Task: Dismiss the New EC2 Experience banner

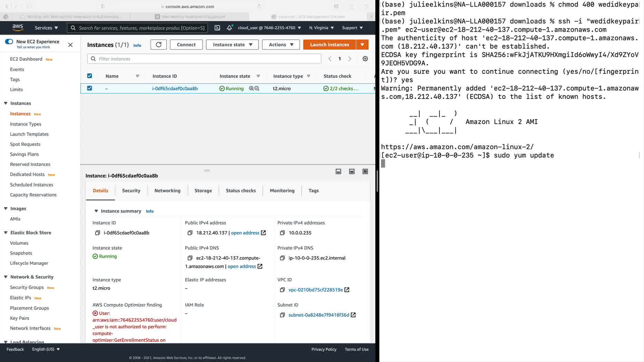Action: point(70,45)
